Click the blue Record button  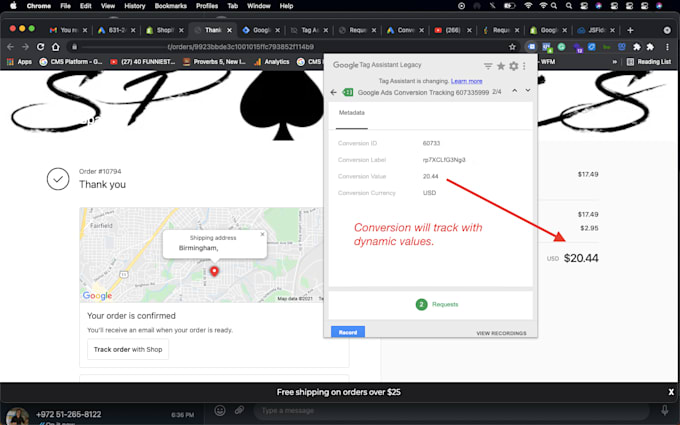pos(348,332)
